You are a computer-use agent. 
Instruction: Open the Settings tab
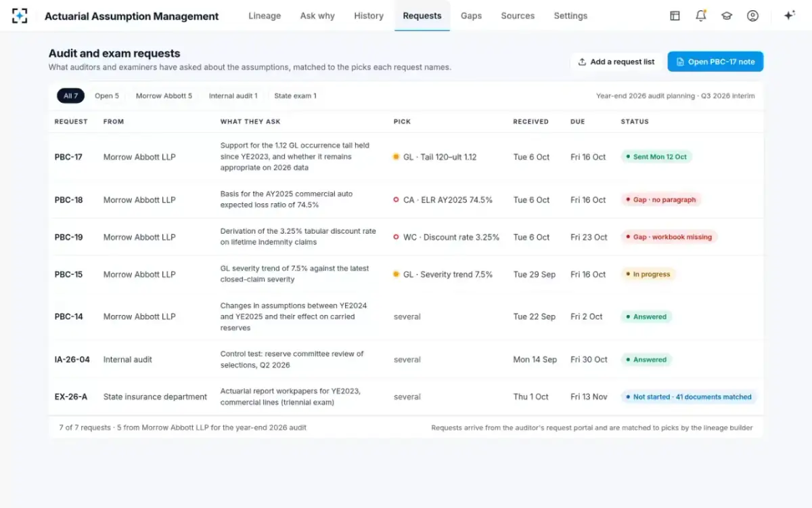570,16
